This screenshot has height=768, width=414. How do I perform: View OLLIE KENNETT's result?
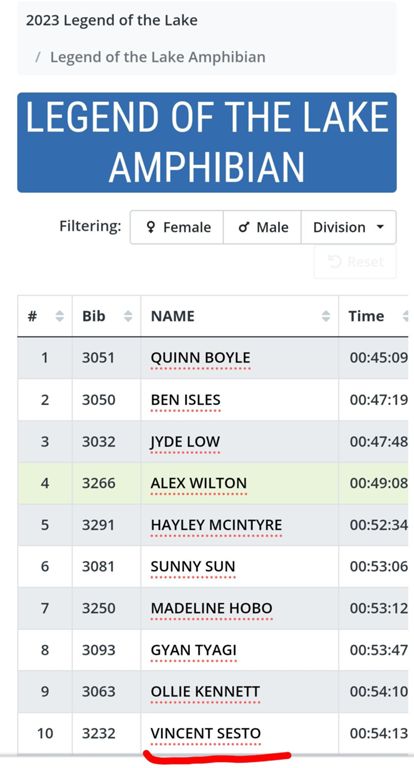click(x=205, y=692)
